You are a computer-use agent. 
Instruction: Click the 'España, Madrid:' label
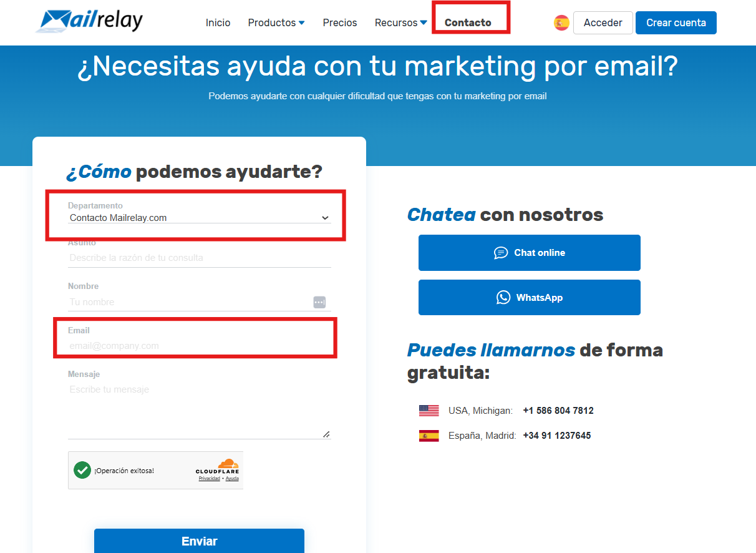point(482,436)
